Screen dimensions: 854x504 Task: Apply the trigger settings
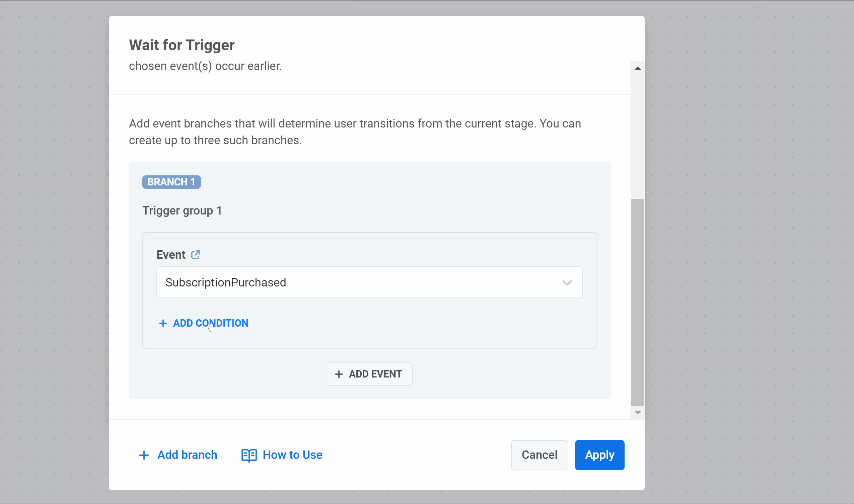tap(599, 455)
